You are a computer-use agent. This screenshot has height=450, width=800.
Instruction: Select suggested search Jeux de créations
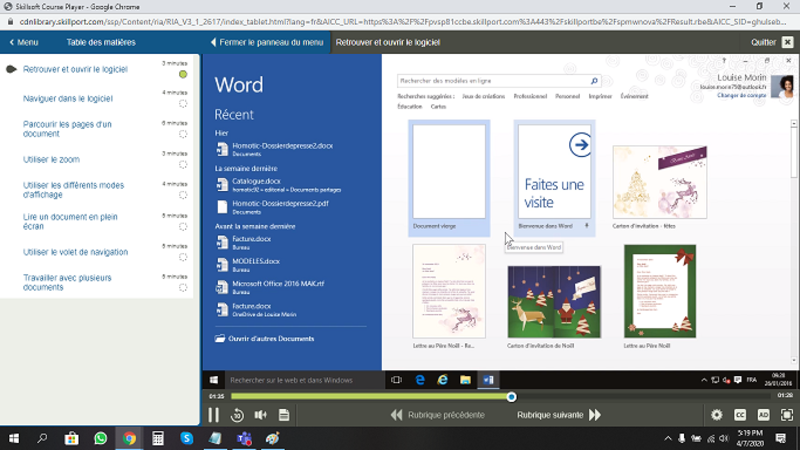coord(483,96)
